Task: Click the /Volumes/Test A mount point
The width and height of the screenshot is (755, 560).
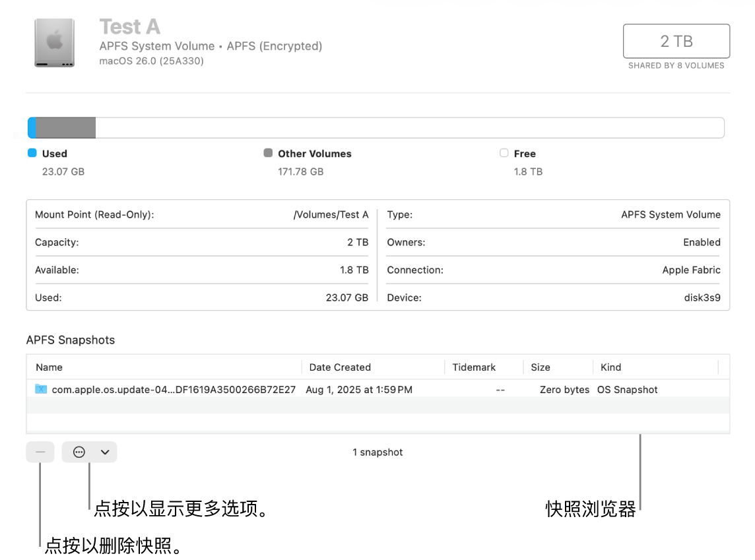Action: pyautogui.click(x=331, y=214)
